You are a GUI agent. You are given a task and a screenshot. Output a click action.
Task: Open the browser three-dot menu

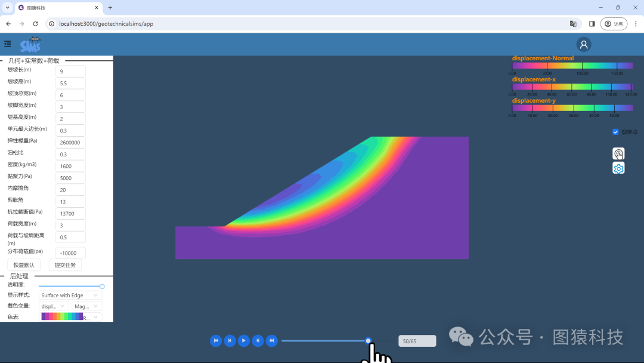click(x=636, y=24)
